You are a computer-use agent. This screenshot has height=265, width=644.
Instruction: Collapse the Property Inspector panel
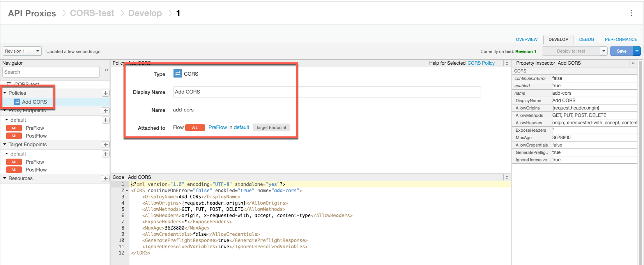point(633,63)
